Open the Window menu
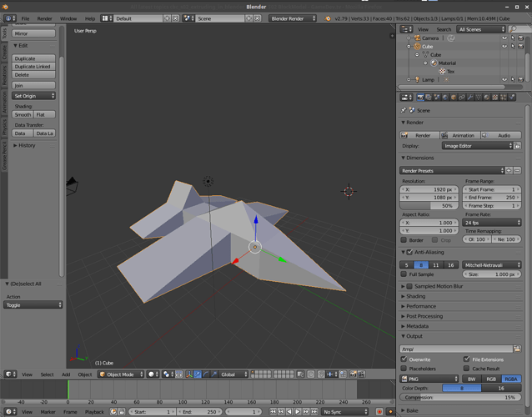The width and height of the screenshot is (532, 417). click(x=68, y=18)
